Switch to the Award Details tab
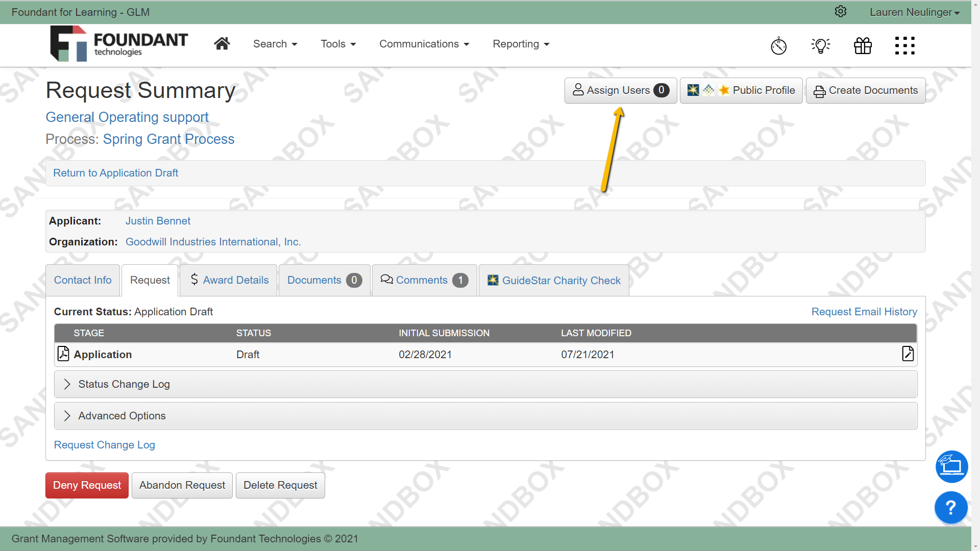The height and width of the screenshot is (551, 980). pos(229,280)
